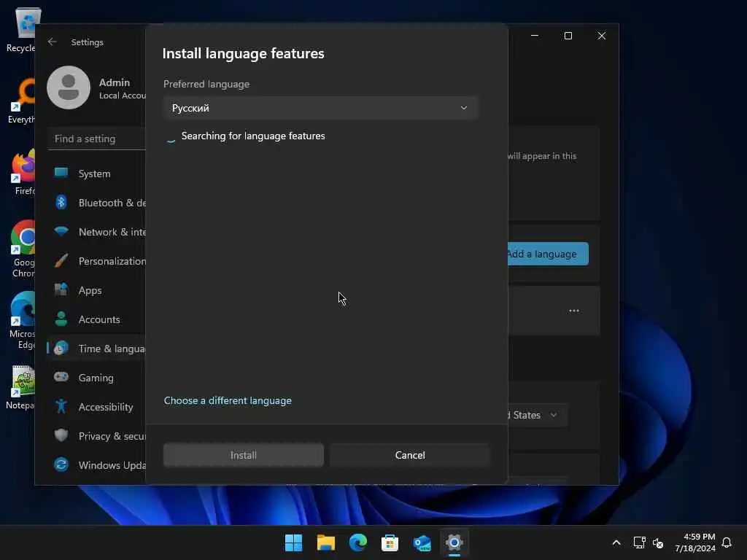Click the Find a setting search box
This screenshot has width=747, height=560.
(97, 139)
